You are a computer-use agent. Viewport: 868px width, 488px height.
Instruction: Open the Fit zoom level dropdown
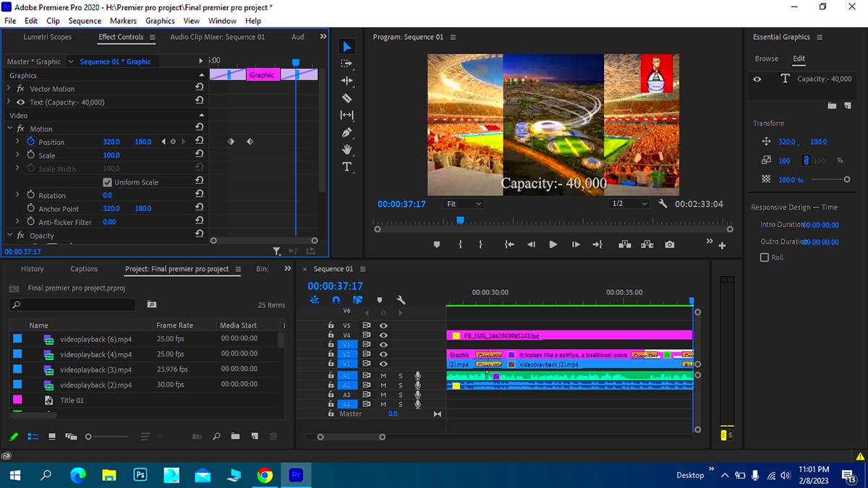463,203
